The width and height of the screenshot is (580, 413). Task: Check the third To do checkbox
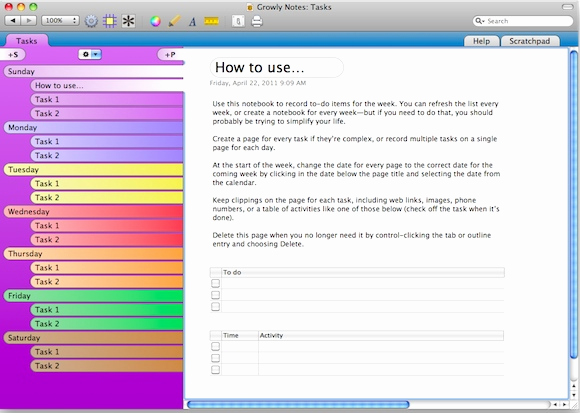pos(215,307)
